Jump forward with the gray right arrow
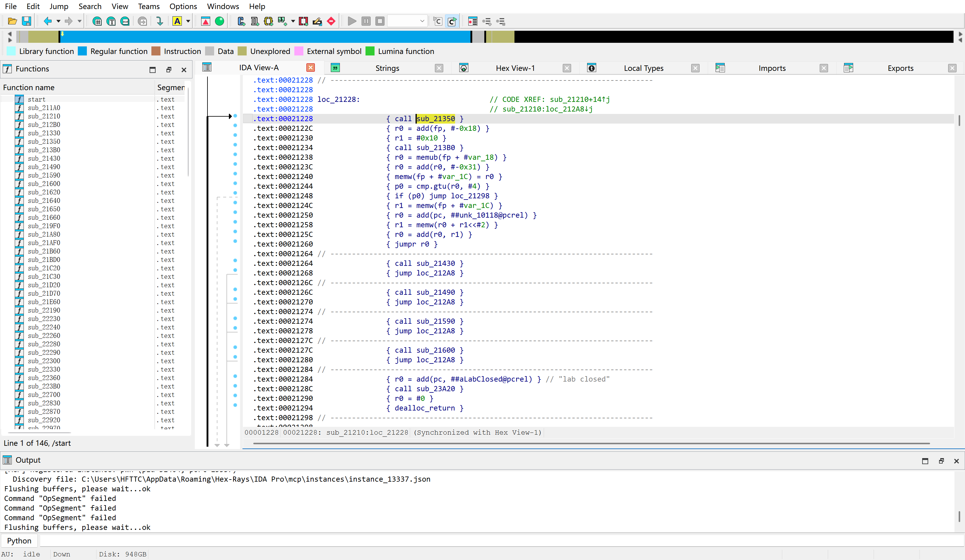Image resolution: width=965 pixels, height=560 pixels. tap(68, 21)
